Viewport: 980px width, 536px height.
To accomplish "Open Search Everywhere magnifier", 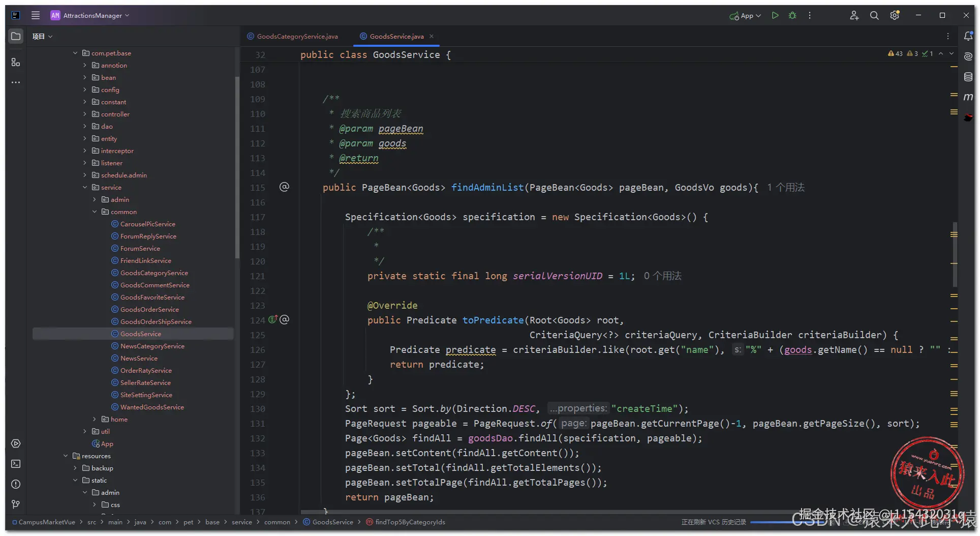I will [874, 15].
